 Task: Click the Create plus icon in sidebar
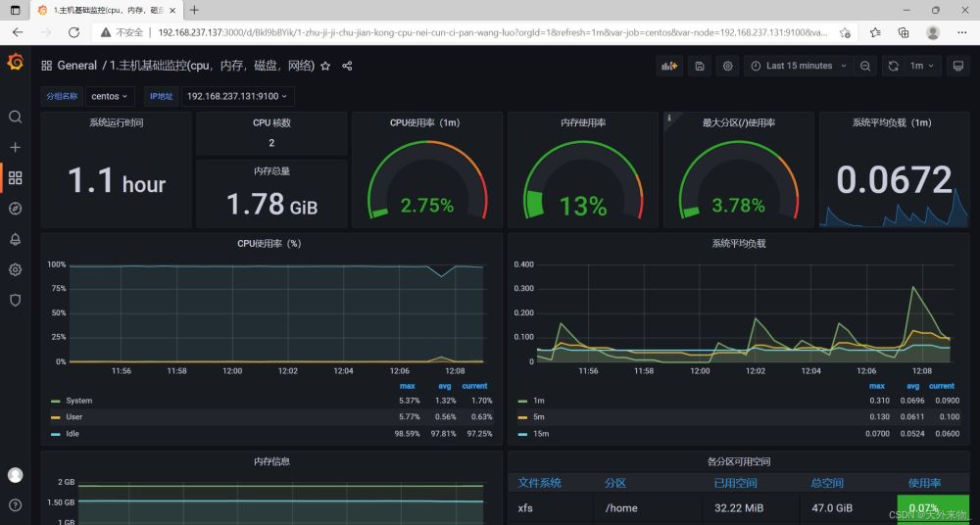point(15,147)
